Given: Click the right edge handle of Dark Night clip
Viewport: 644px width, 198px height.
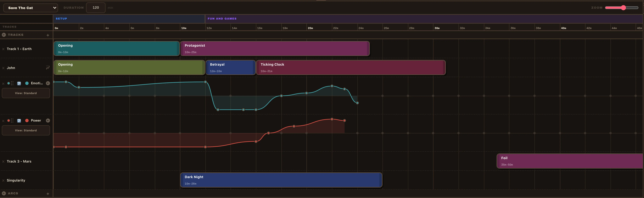Looking at the screenshot, I should (x=381, y=180).
